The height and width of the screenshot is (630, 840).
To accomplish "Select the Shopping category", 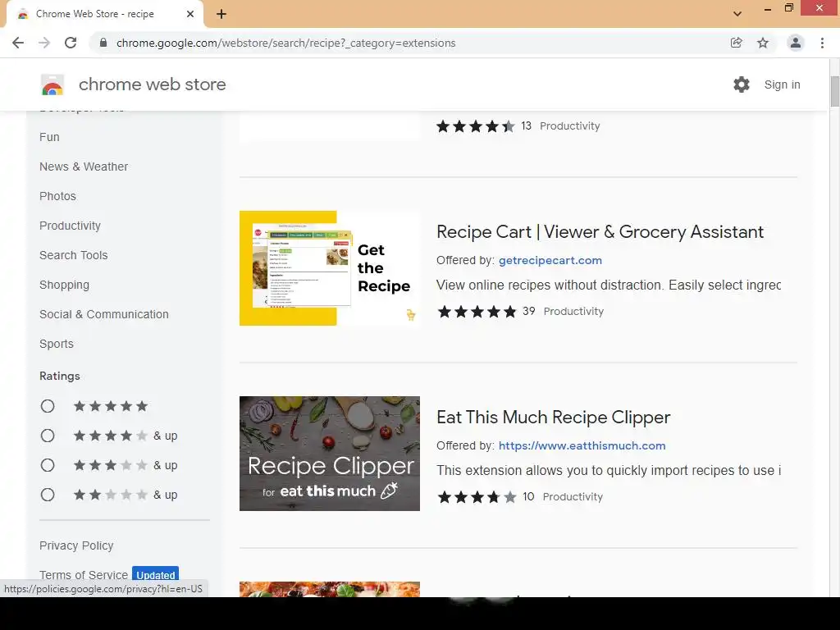I will pyautogui.click(x=64, y=285).
